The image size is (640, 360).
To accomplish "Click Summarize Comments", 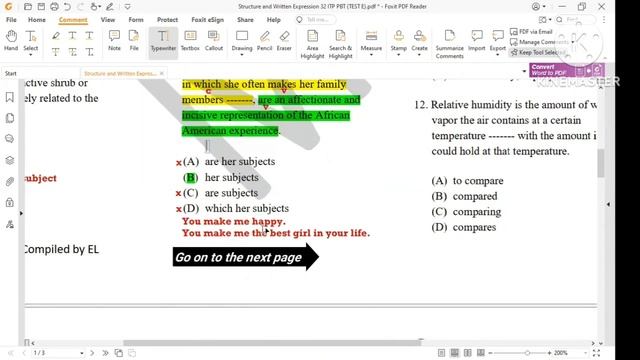I will click(449, 44).
